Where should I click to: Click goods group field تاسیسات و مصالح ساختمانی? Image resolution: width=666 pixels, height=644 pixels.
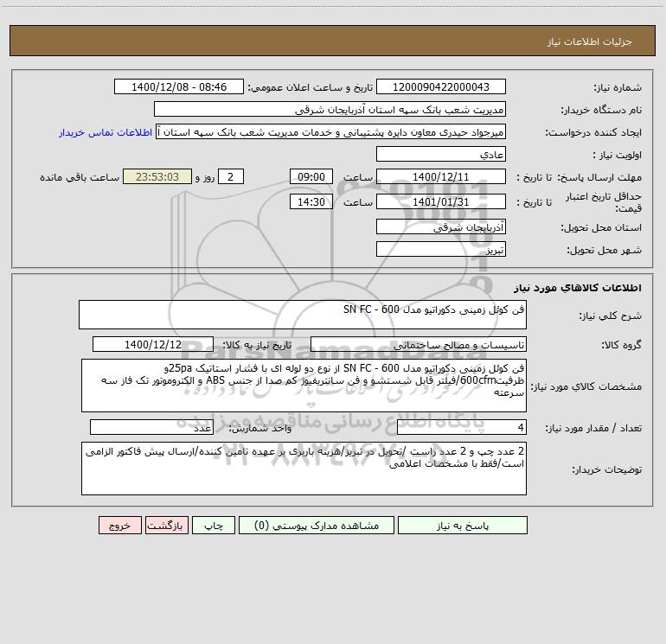click(x=419, y=344)
